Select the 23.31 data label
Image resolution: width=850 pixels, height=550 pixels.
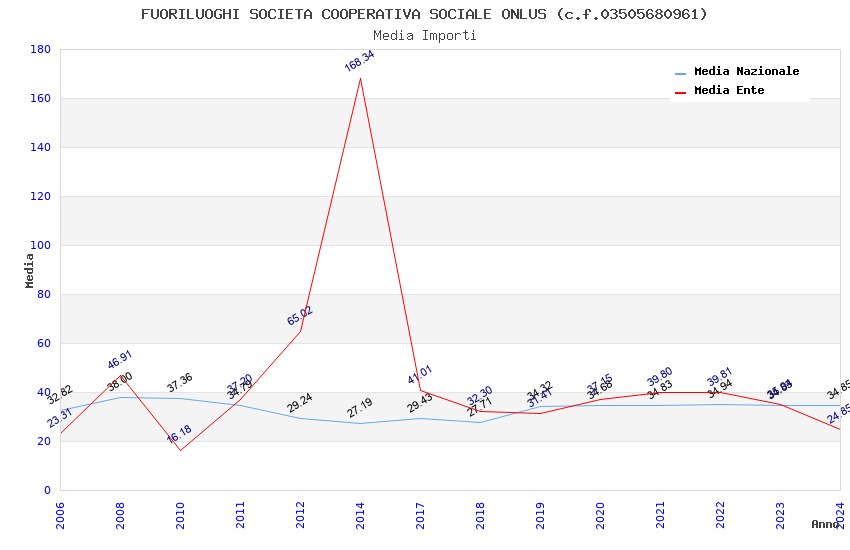pyautogui.click(x=60, y=418)
